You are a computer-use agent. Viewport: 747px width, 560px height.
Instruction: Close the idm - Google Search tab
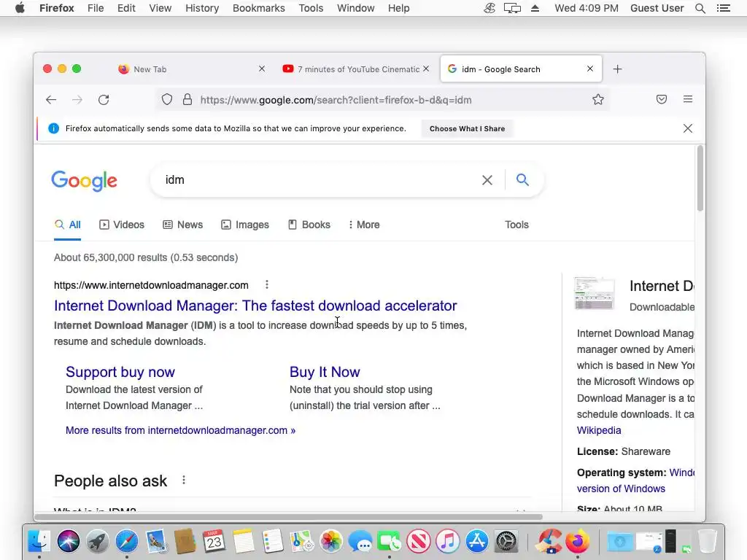(589, 69)
